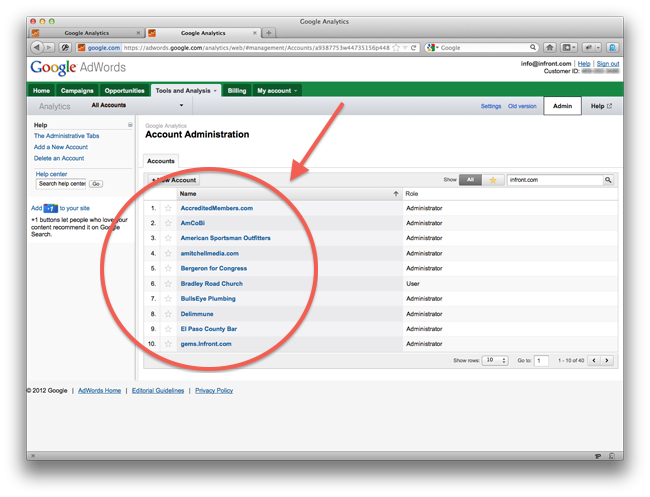Click the browser search magnifier icon
650x497 pixels.
pyautogui.click(x=533, y=47)
